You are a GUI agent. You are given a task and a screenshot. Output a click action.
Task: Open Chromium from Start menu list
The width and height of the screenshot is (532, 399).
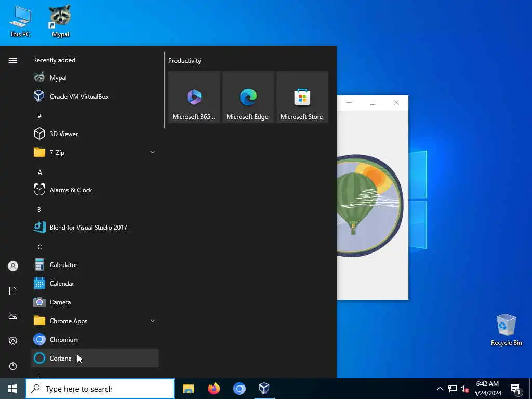95,339
